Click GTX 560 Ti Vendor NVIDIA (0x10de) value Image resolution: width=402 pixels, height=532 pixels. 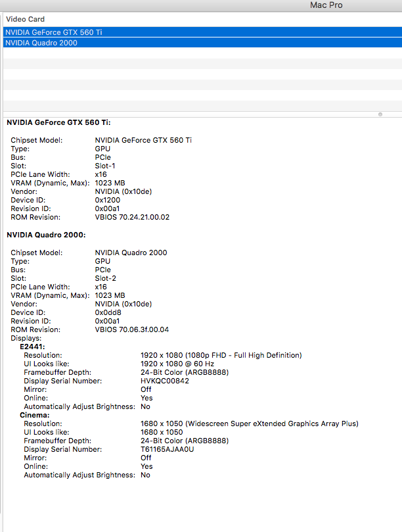(x=123, y=192)
